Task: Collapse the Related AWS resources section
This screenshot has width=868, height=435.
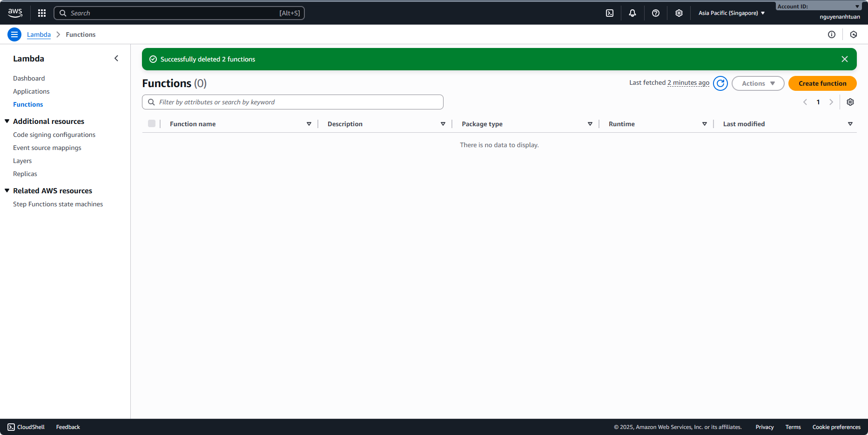Action: 7,190
